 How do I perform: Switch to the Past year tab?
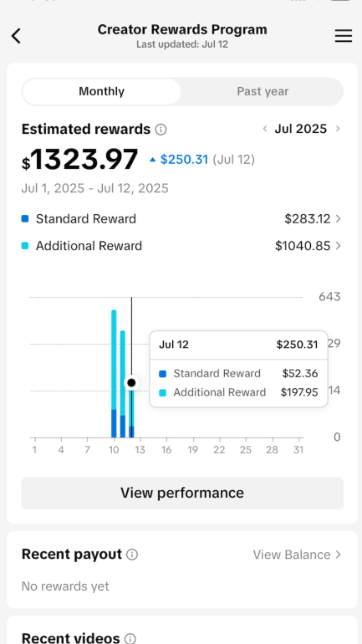click(262, 92)
